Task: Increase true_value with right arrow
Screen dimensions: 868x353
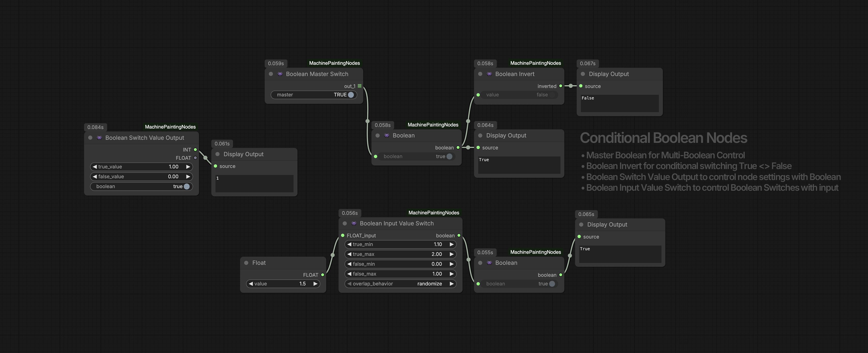Action: click(x=188, y=167)
